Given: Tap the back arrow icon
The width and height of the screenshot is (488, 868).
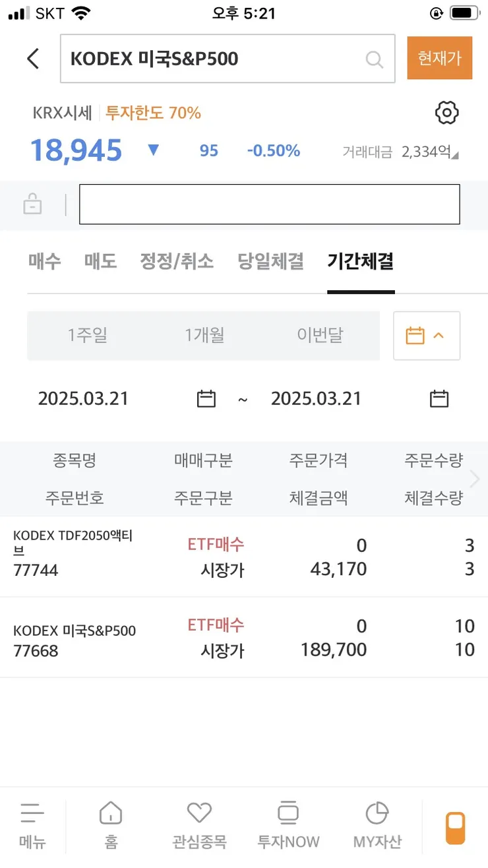Looking at the screenshot, I should [x=33, y=59].
